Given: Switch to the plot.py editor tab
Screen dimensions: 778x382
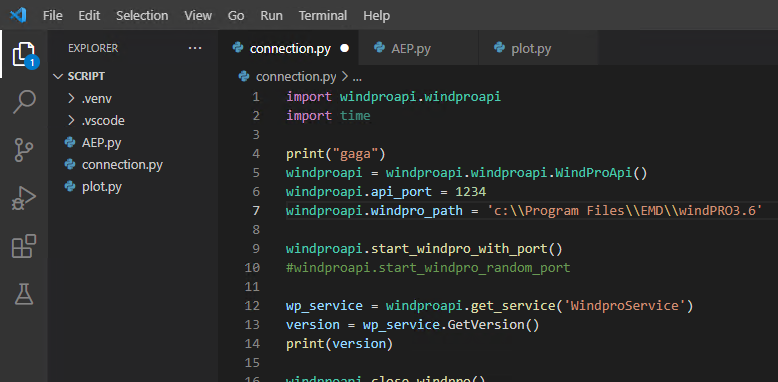Looking at the screenshot, I should coord(538,49).
